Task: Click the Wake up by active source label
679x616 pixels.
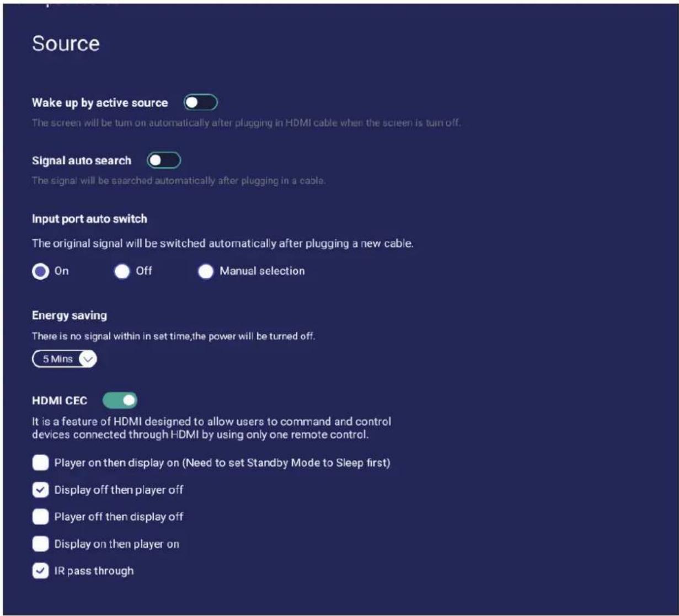Action: point(100,103)
